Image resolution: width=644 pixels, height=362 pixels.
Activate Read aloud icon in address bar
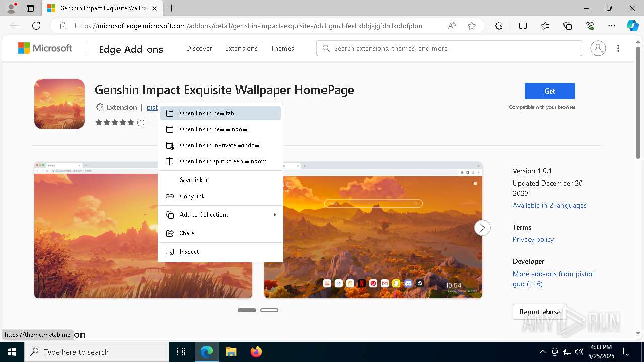click(452, 26)
